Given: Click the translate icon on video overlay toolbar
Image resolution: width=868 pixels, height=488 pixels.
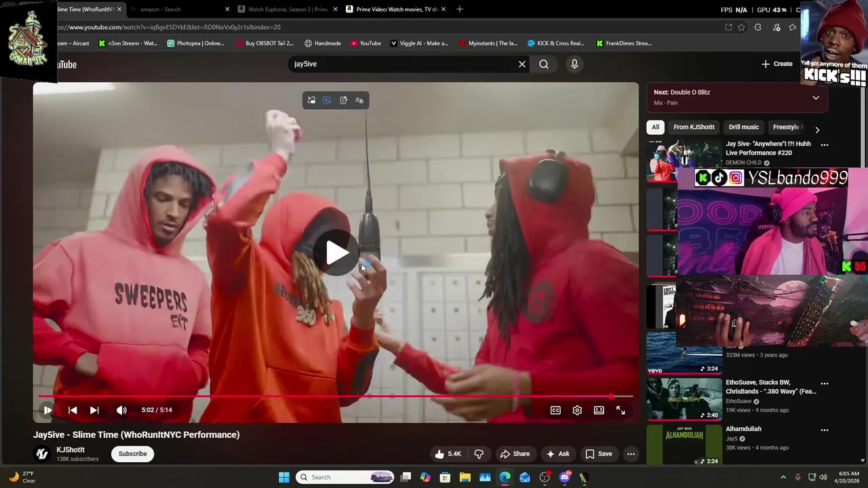Looking at the screenshot, I should [359, 100].
